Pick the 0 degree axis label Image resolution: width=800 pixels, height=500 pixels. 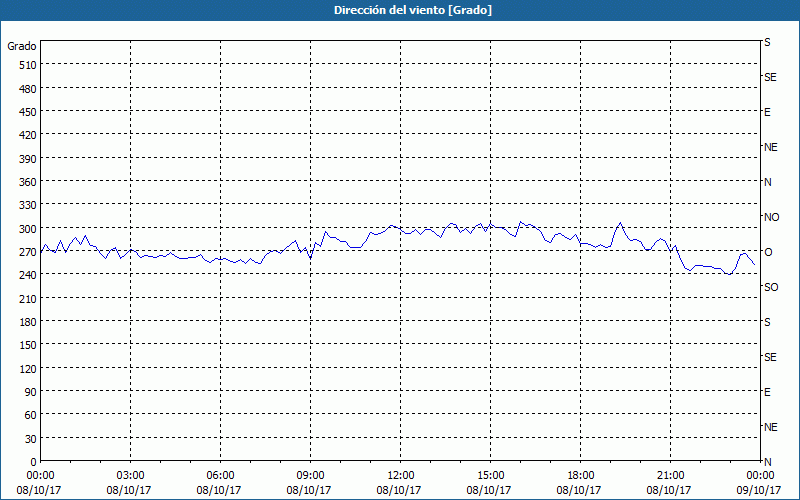click(34, 462)
